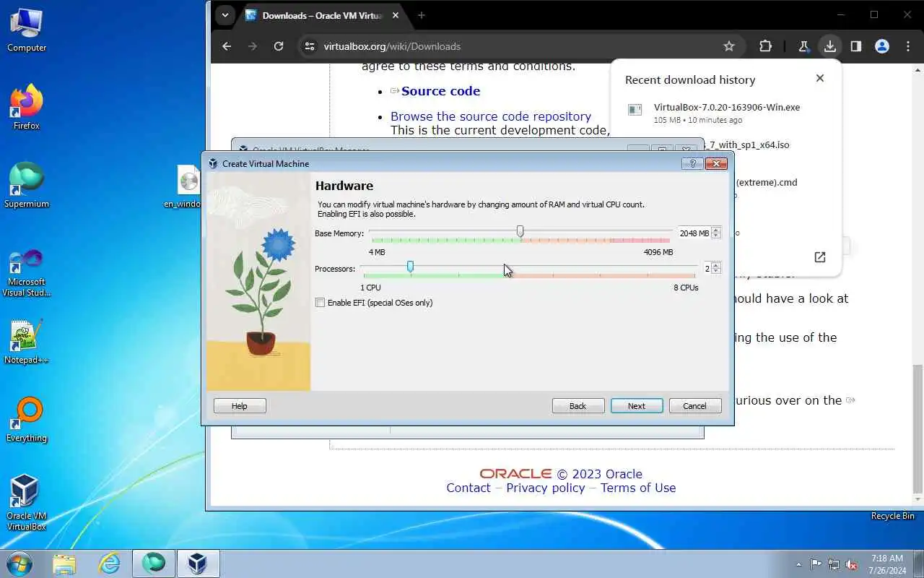Open the Contact footer link
This screenshot has height=578, width=924.
click(x=468, y=488)
